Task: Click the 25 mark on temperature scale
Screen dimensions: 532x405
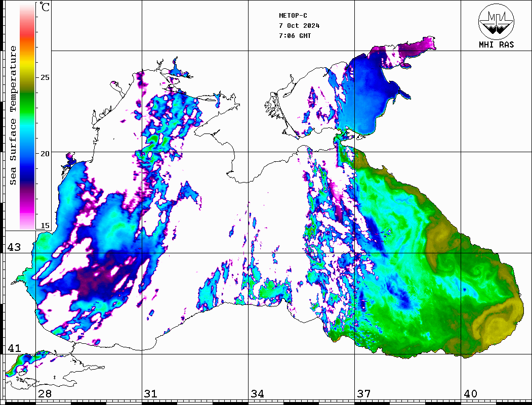Action: coord(45,77)
